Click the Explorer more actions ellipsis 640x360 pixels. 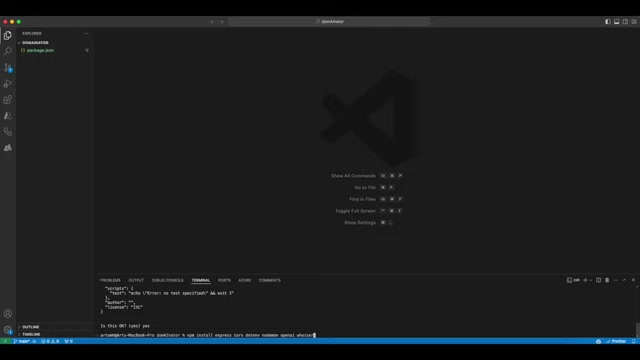coord(86,33)
